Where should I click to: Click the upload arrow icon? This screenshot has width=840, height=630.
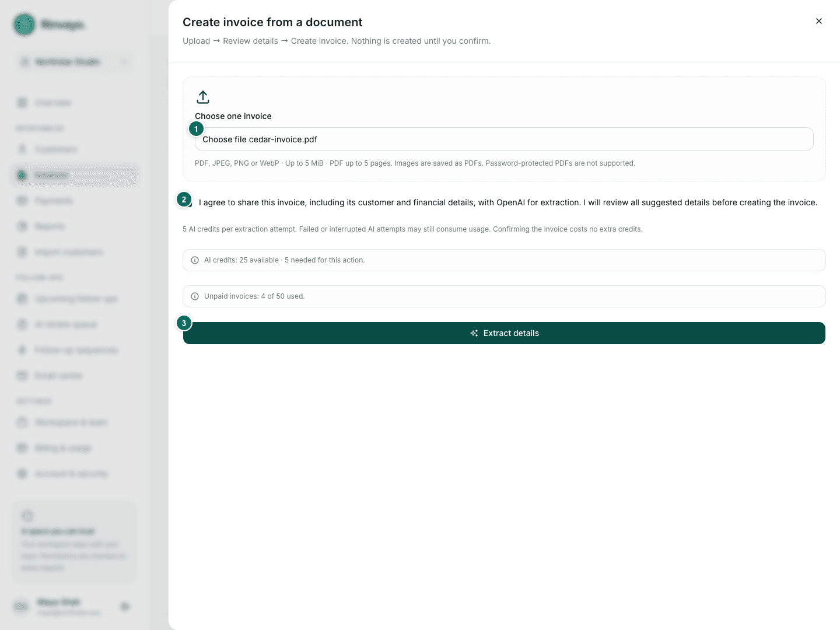(203, 97)
